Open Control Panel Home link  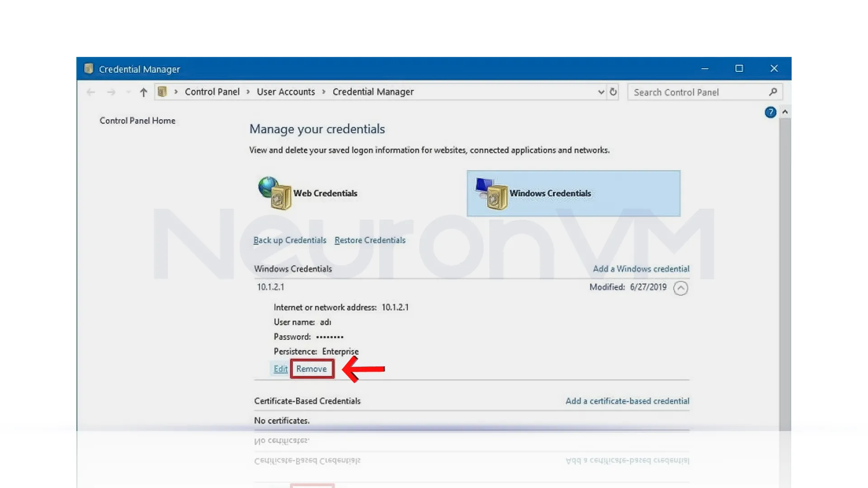point(137,121)
